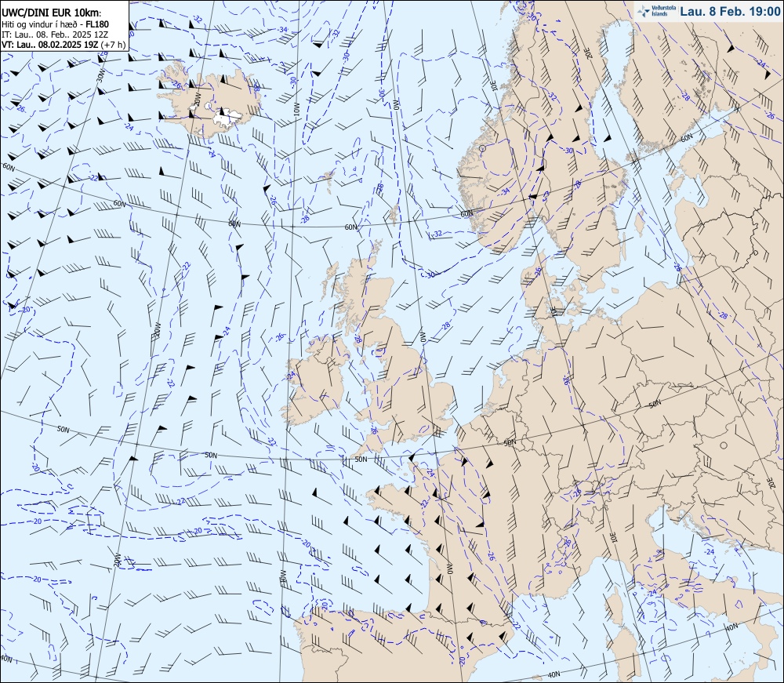784x683 pixels.
Task: Click 'Hiti og vindur í hæð - FL180' text
Action: click(55, 24)
